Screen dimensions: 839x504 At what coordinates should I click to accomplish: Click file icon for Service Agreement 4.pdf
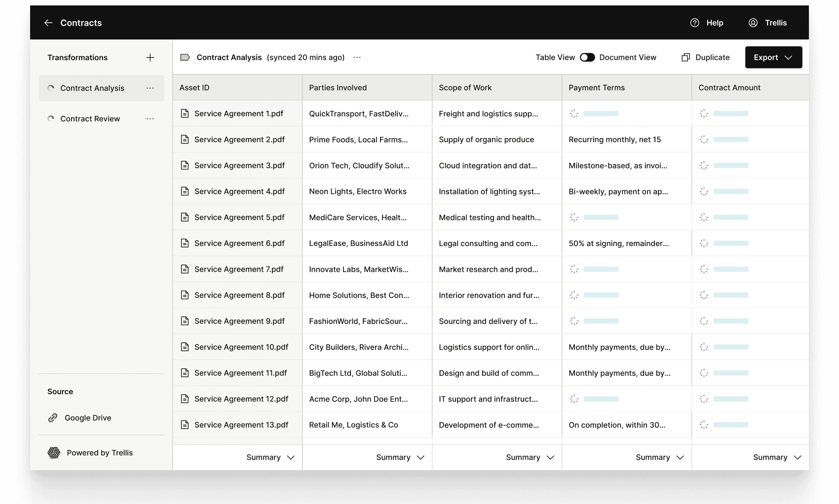[185, 191]
